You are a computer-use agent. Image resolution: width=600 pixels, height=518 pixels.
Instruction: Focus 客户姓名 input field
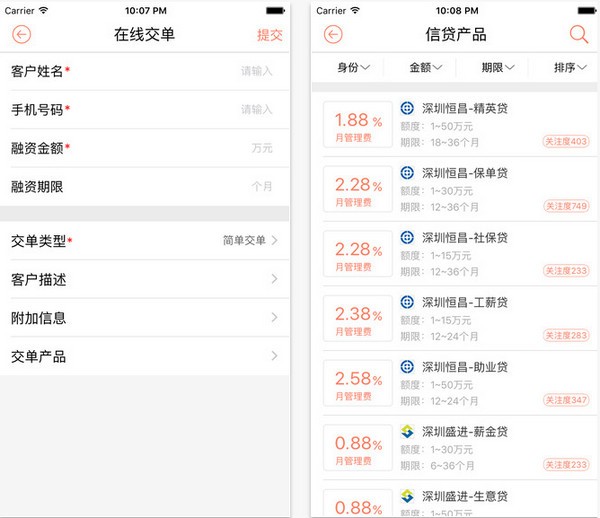(145, 71)
